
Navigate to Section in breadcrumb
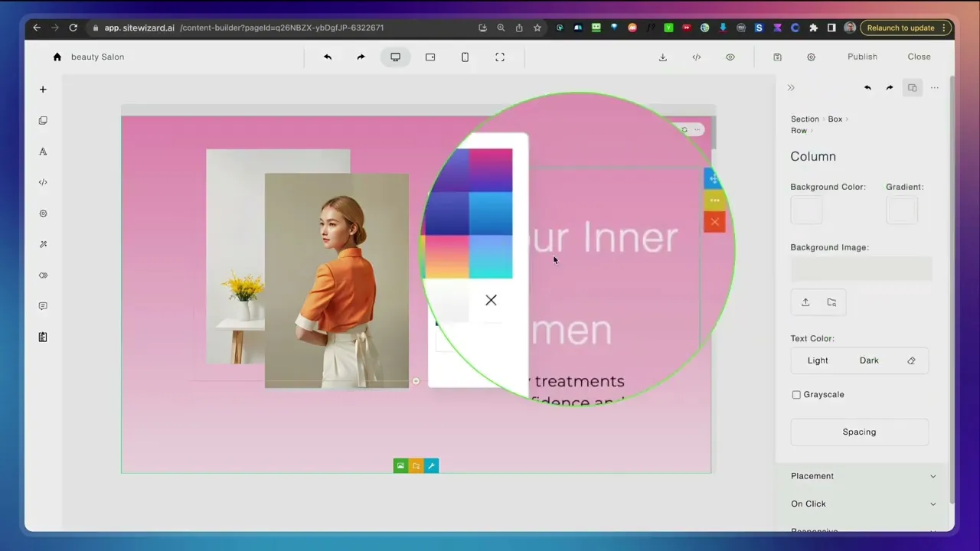(805, 119)
